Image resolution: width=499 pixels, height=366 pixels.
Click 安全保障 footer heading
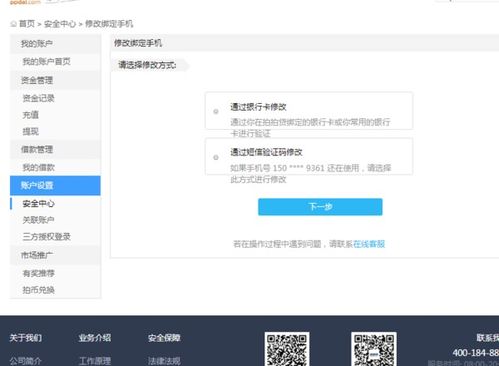pyautogui.click(x=164, y=338)
